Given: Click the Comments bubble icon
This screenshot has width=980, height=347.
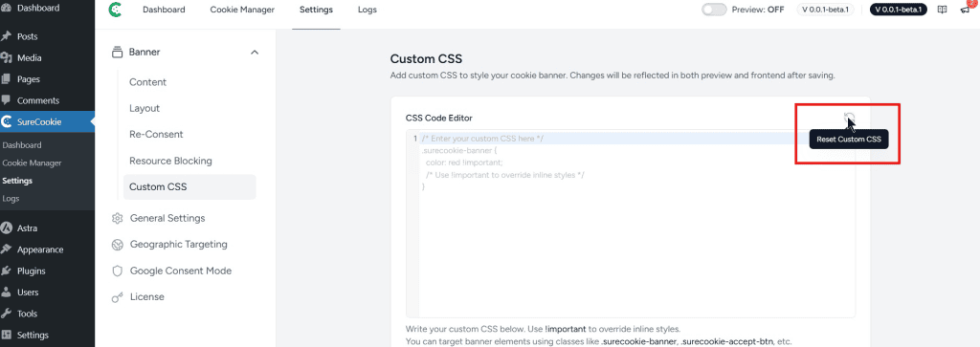Looking at the screenshot, I should (x=7, y=100).
